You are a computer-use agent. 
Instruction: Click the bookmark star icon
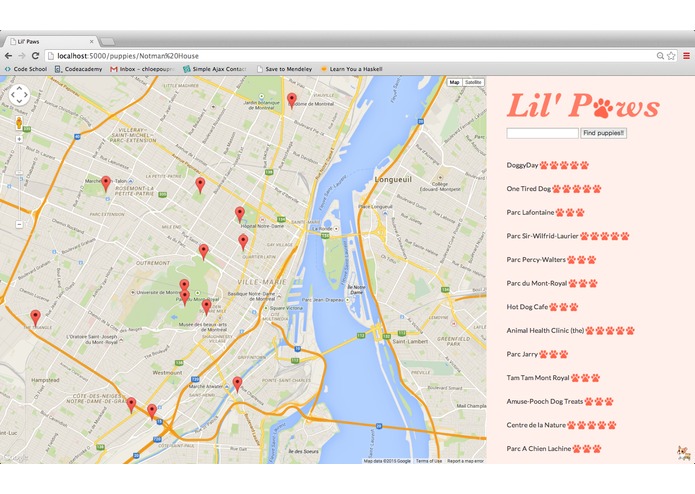tap(671, 56)
